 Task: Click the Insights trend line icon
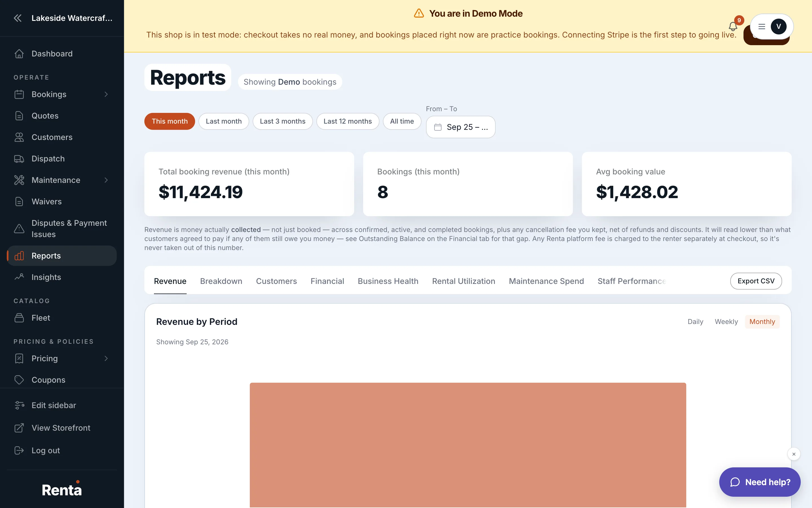pos(19,277)
